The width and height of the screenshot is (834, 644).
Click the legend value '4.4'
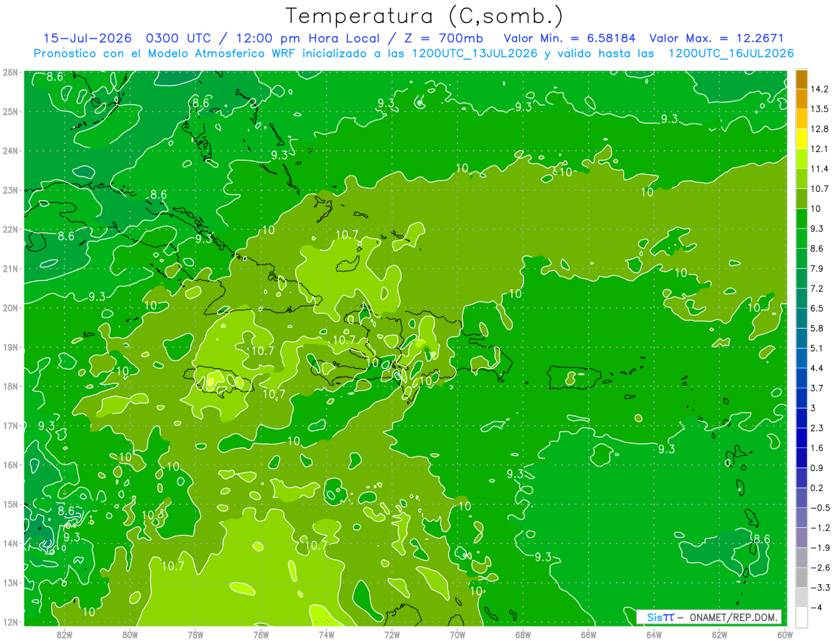pyautogui.click(x=817, y=368)
